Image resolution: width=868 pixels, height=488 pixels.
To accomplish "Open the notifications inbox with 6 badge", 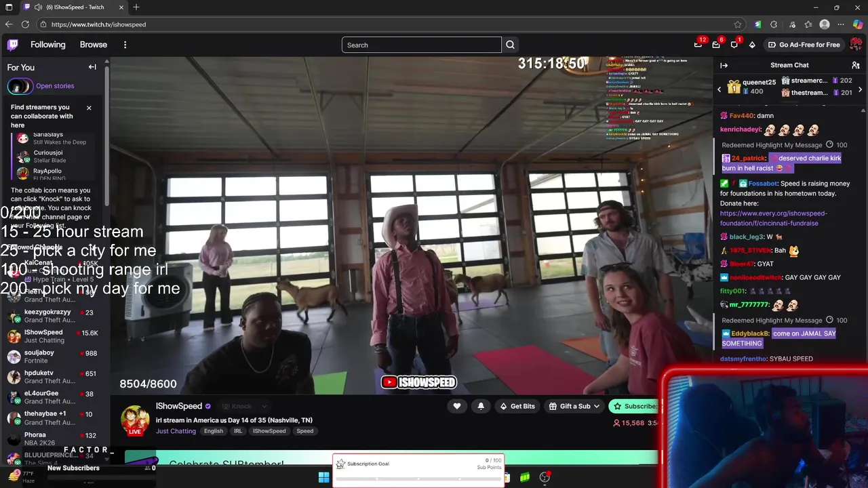I will click(716, 45).
